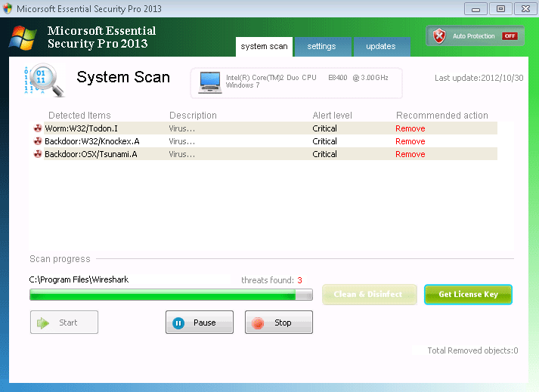Stop the system scan
This screenshot has height=392, width=539.
(x=278, y=323)
